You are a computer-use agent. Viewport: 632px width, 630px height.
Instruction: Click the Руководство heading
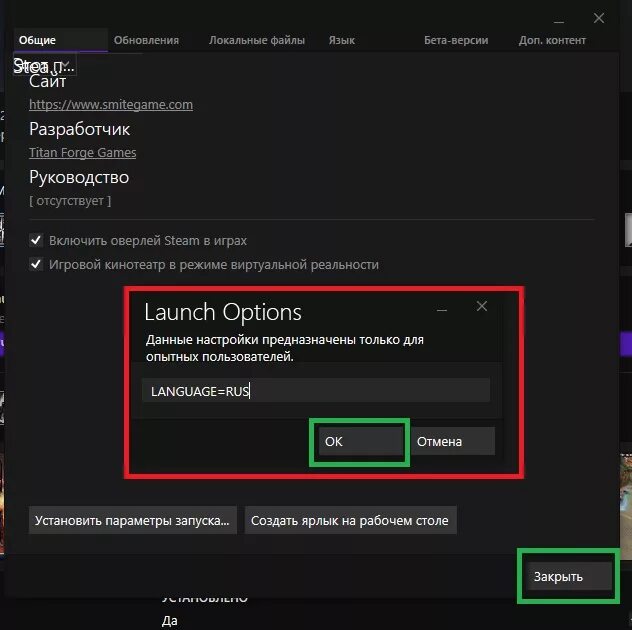pos(79,177)
